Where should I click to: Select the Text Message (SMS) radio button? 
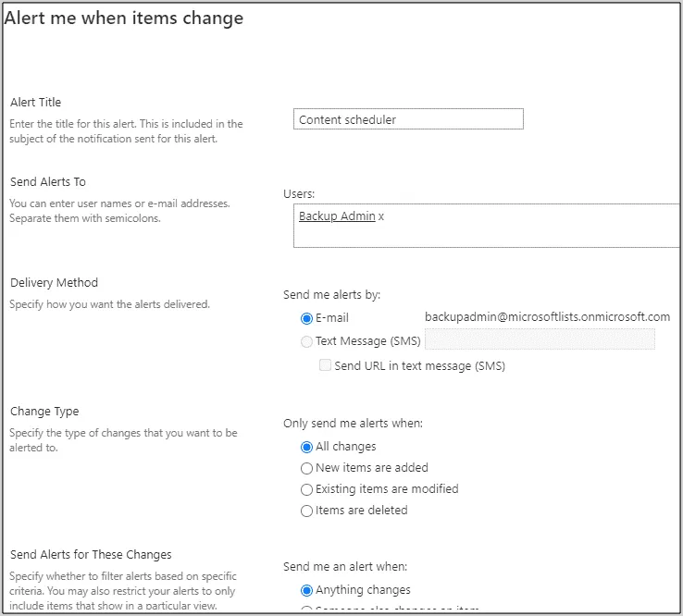(x=307, y=341)
